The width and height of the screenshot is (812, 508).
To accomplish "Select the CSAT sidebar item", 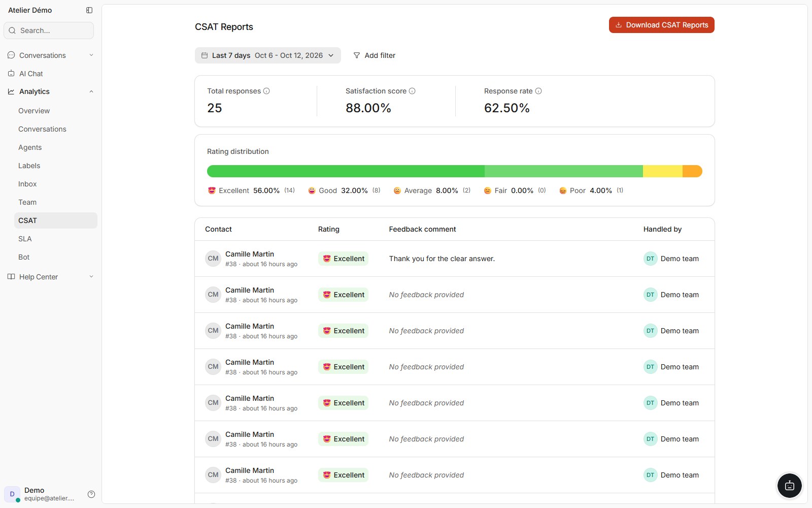I will coord(55,220).
